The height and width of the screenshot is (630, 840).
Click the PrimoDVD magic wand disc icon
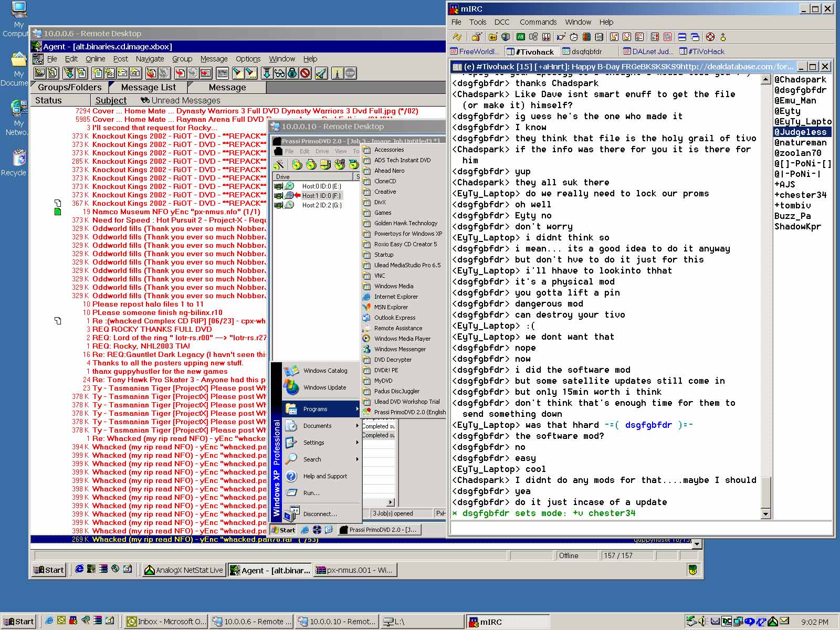[279, 164]
